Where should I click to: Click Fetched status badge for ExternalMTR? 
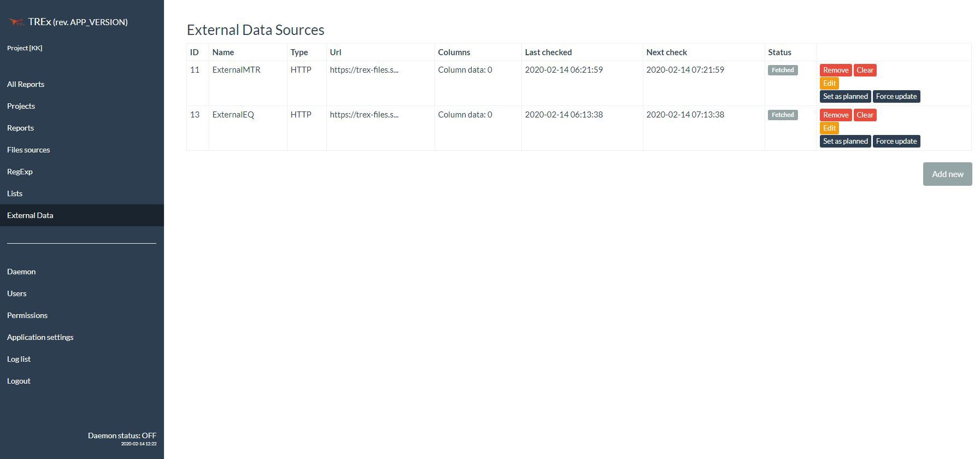pyautogui.click(x=782, y=70)
